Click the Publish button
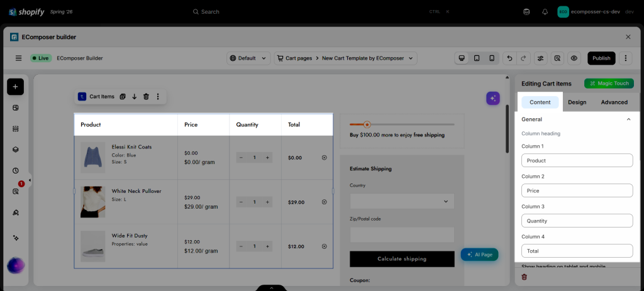Viewport: 644px width, 291px height. point(601,58)
